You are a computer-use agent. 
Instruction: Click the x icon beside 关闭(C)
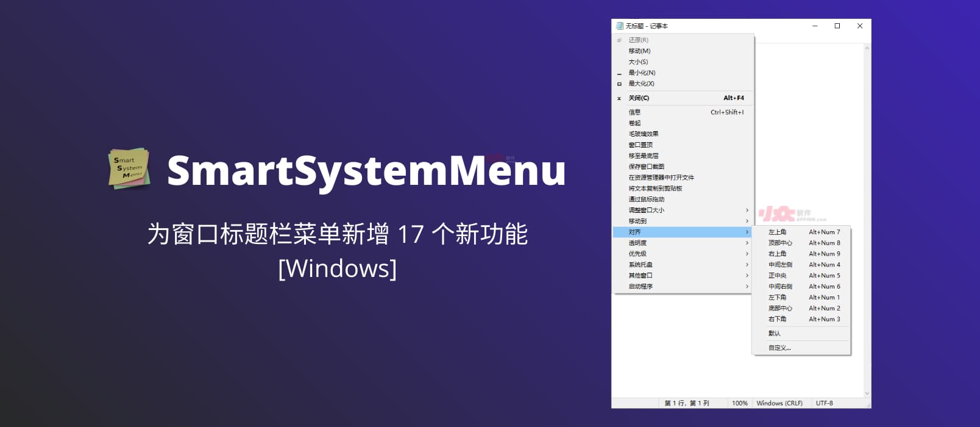pyautogui.click(x=619, y=98)
